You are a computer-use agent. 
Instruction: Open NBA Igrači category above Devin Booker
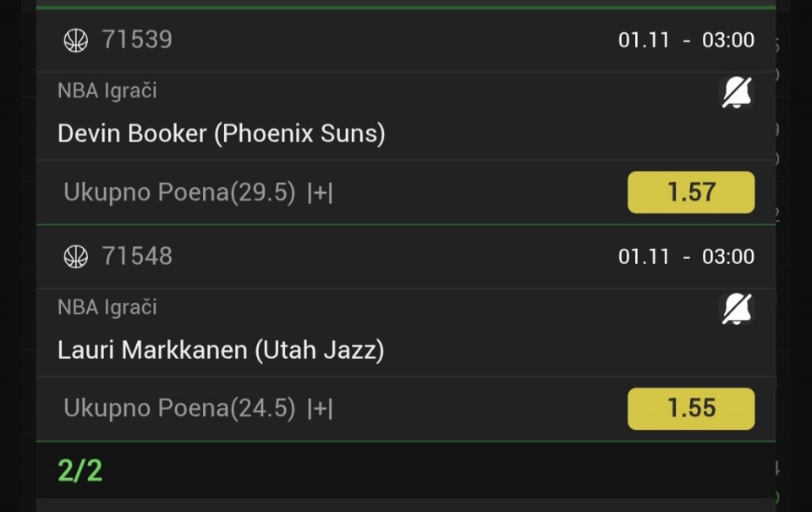tap(107, 91)
